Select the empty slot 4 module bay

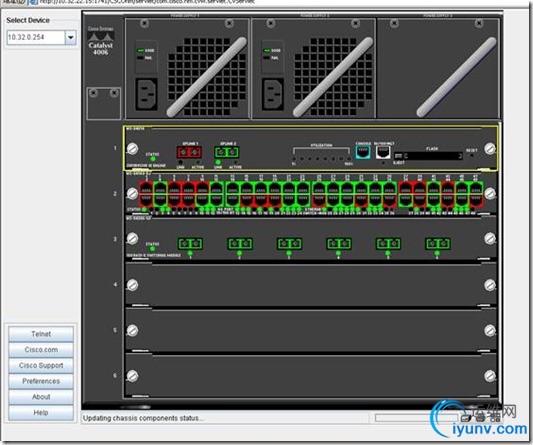pos(311,285)
